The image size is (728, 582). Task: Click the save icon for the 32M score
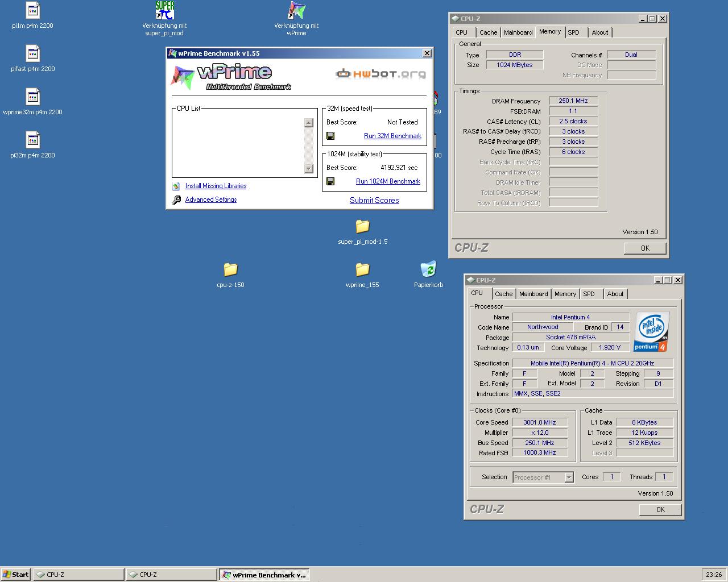click(x=330, y=136)
